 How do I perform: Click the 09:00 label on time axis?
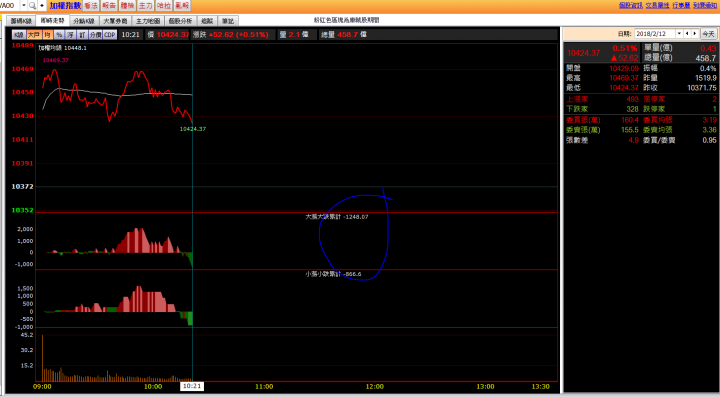42,387
